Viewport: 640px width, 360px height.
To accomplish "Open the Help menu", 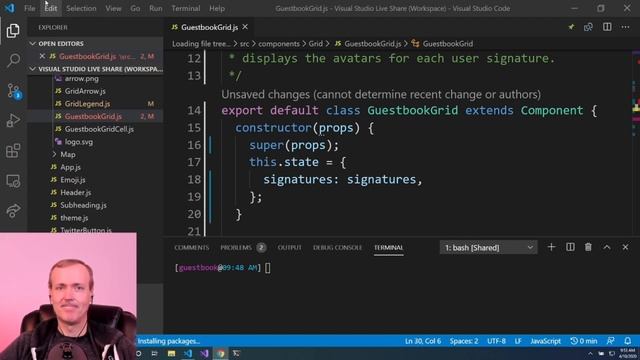I will click(217, 8).
